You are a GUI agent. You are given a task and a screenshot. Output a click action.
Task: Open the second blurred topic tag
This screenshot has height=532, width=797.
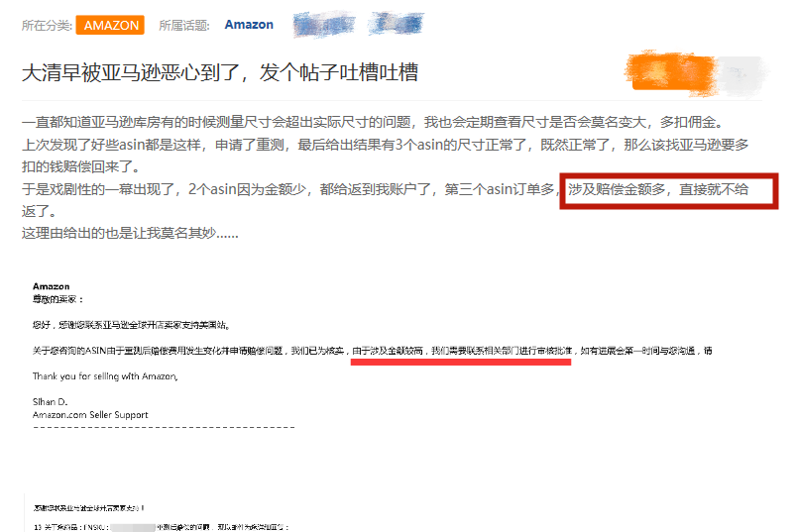(396, 24)
